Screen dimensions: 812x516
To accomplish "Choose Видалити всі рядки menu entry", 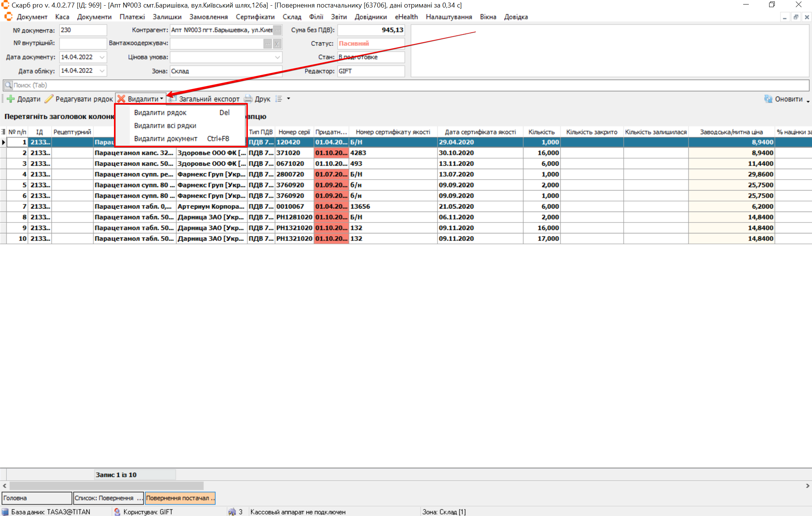I will [x=165, y=126].
